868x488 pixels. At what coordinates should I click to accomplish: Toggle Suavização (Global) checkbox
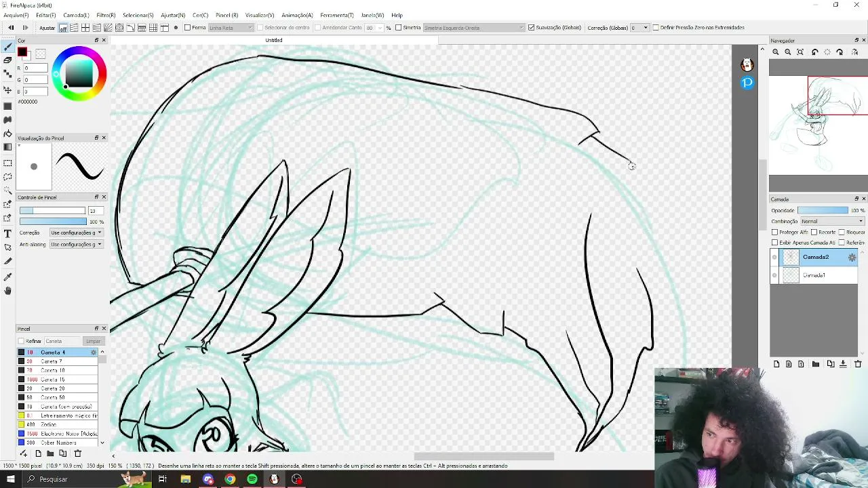coord(531,28)
